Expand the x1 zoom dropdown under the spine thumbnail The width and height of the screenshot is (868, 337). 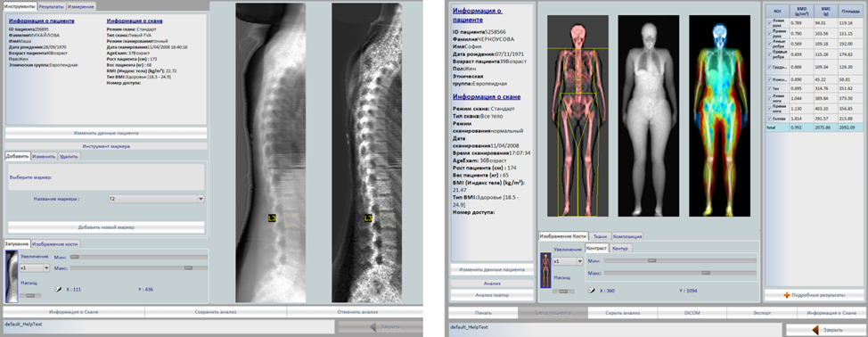pyautogui.click(x=35, y=267)
